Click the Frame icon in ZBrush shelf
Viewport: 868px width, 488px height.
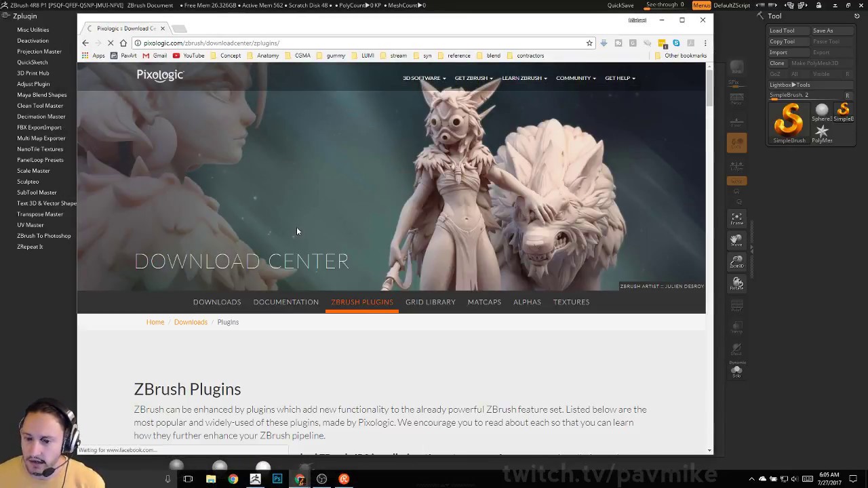[736, 218]
